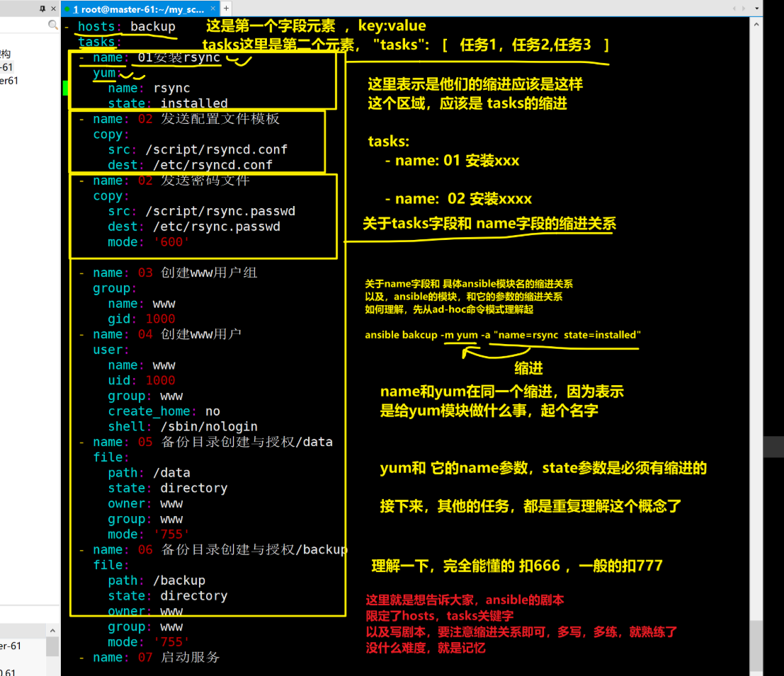Click the line 'gid: 1000'

click(x=142, y=319)
